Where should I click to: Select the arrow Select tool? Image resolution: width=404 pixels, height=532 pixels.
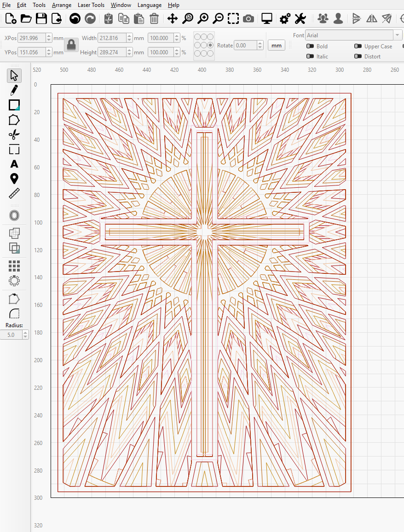click(14, 75)
